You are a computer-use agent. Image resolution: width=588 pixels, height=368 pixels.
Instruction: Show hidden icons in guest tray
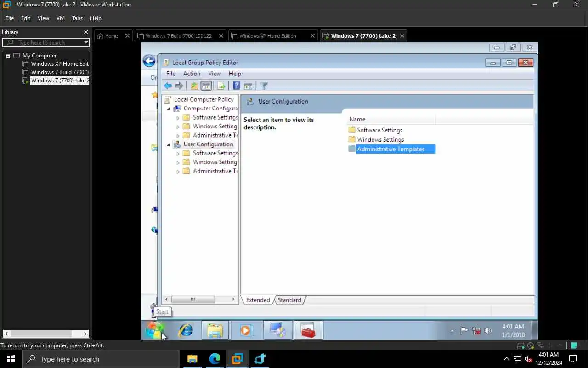click(x=452, y=331)
